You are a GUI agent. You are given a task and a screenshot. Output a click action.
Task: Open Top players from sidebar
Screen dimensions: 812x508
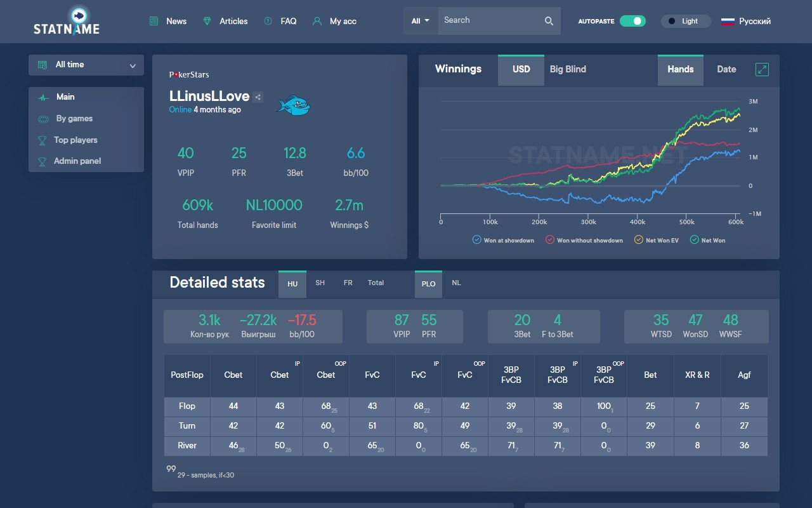[75, 140]
